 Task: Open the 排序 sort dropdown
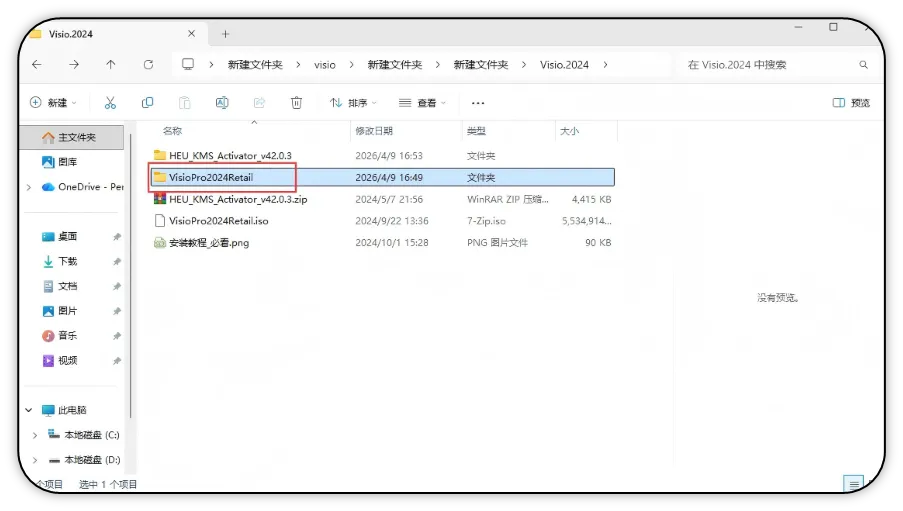(353, 103)
